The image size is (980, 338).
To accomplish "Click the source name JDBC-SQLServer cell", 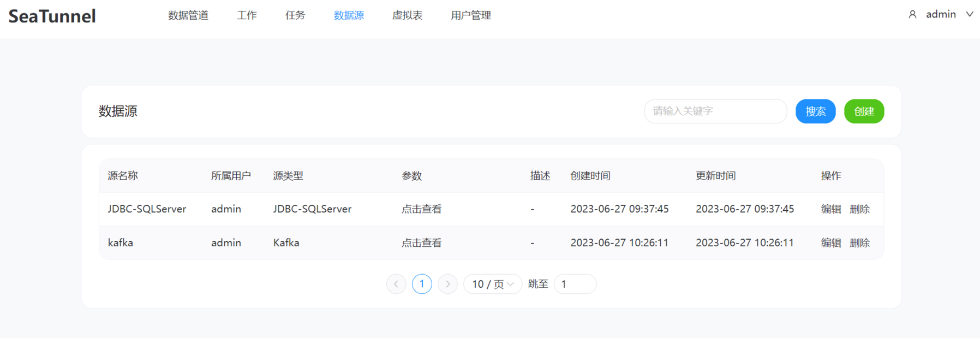I will pyautogui.click(x=147, y=209).
